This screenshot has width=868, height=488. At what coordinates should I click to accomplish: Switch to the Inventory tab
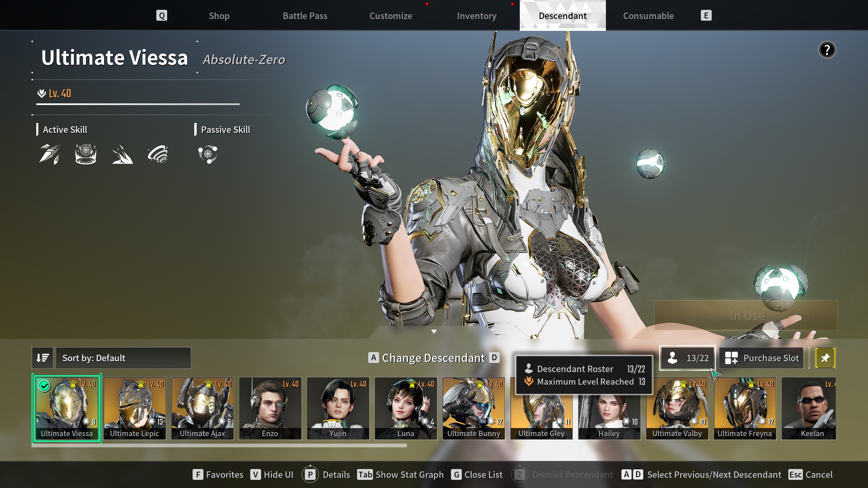pos(476,16)
